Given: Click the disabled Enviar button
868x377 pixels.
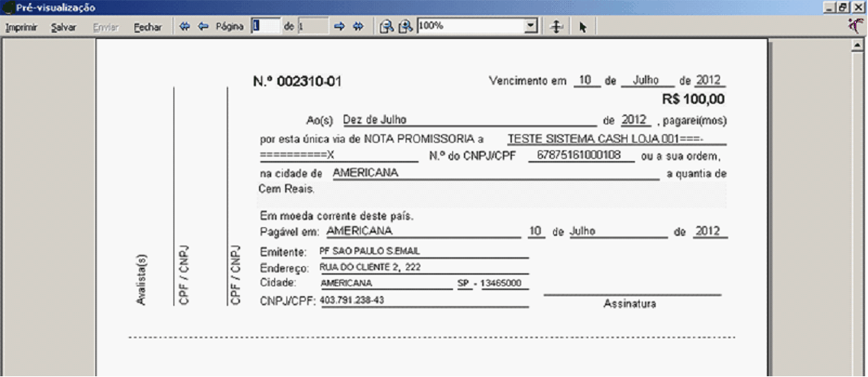Looking at the screenshot, I should [x=105, y=27].
